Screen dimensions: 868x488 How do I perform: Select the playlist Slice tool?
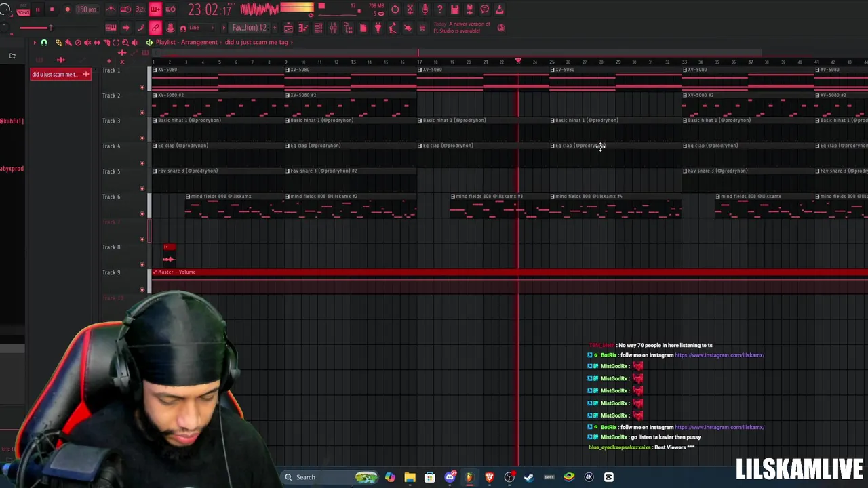click(106, 42)
